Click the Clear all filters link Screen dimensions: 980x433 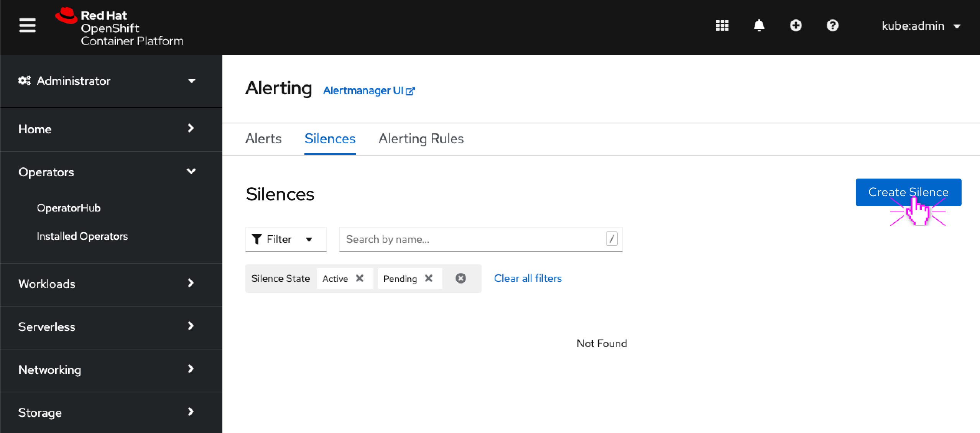click(528, 278)
